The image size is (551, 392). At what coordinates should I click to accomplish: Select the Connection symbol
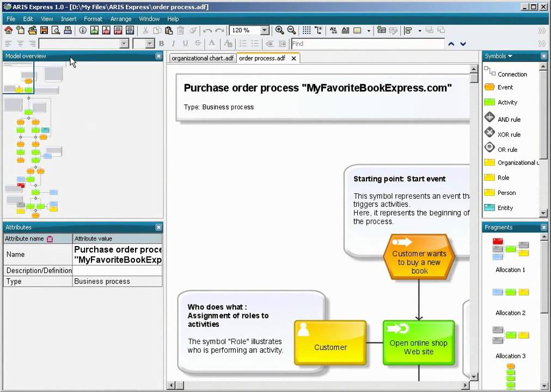[x=506, y=73]
